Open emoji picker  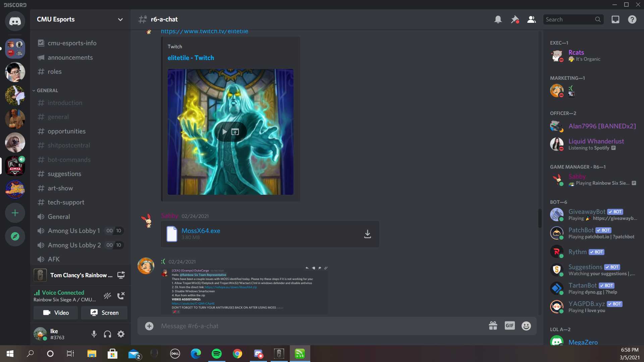pos(526,326)
